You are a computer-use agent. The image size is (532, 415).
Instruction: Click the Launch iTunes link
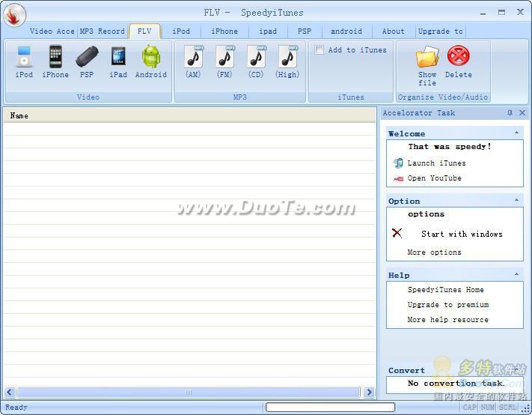[436, 163]
